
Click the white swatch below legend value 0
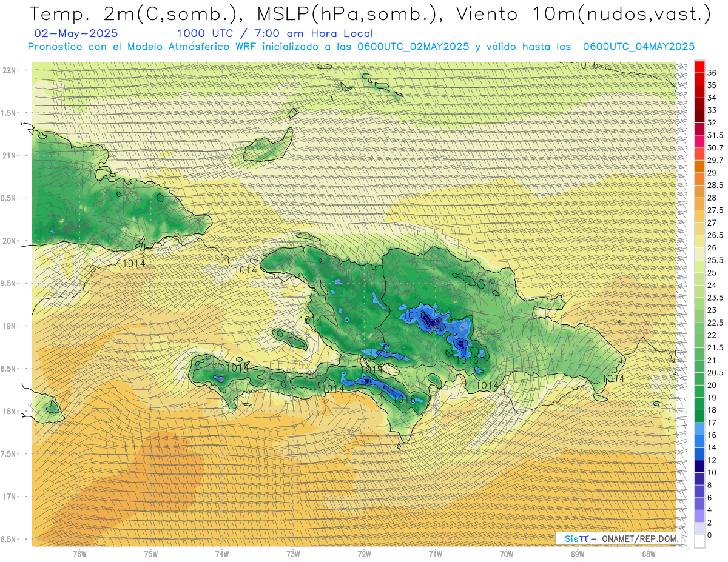(x=699, y=541)
